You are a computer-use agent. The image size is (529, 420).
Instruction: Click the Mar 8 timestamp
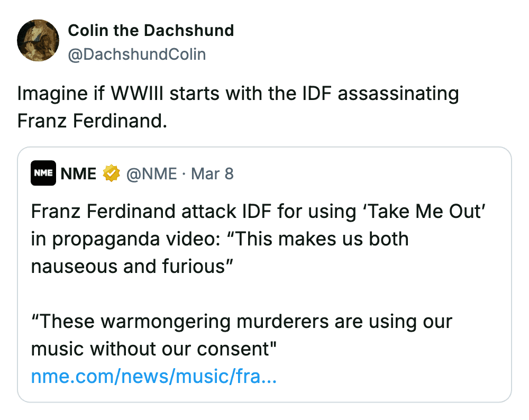point(212,173)
